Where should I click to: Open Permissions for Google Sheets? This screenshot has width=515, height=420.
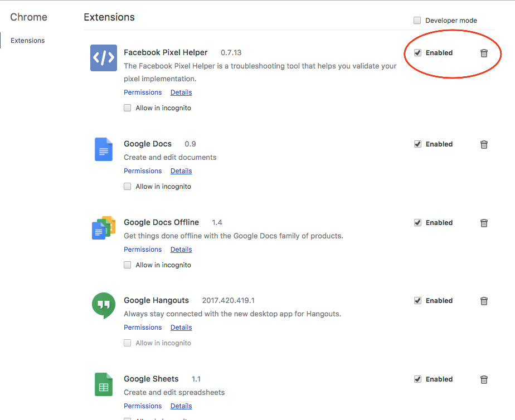point(143,406)
